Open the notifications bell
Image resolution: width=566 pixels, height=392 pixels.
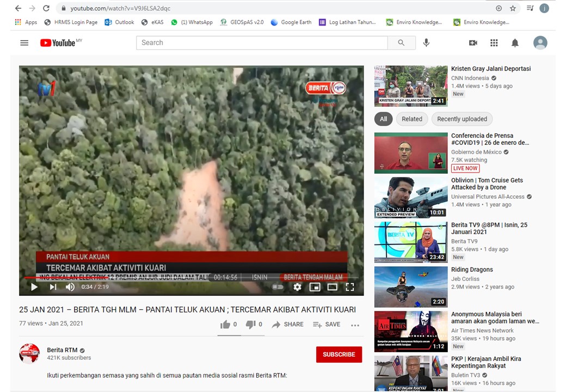coord(515,43)
